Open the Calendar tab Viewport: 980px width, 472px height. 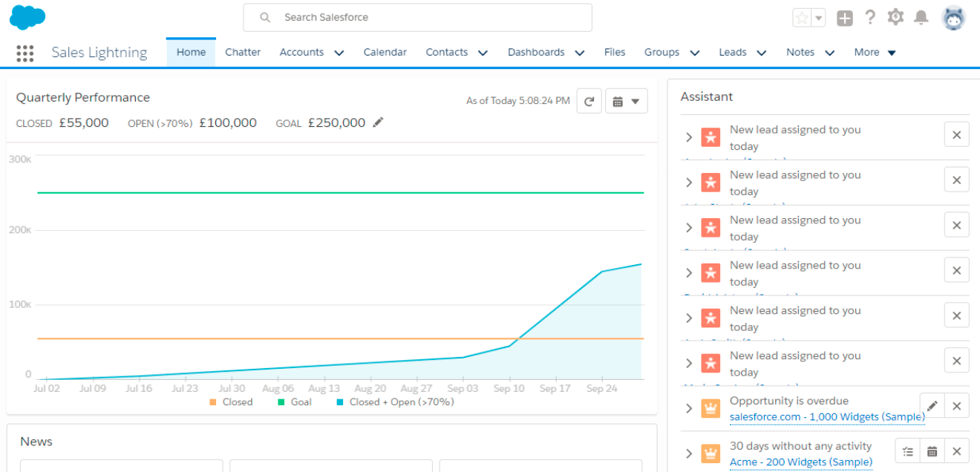(385, 53)
